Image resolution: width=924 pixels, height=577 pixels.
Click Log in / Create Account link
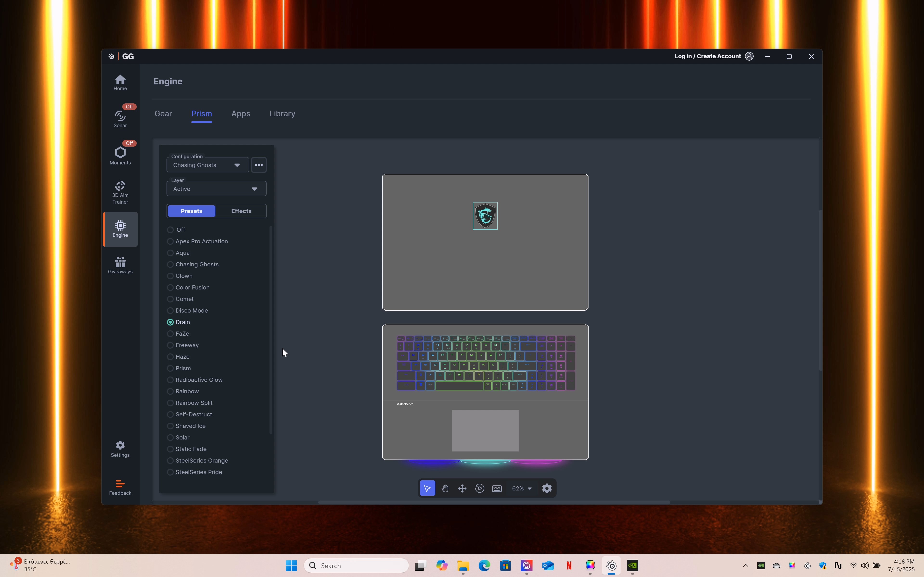707,56
